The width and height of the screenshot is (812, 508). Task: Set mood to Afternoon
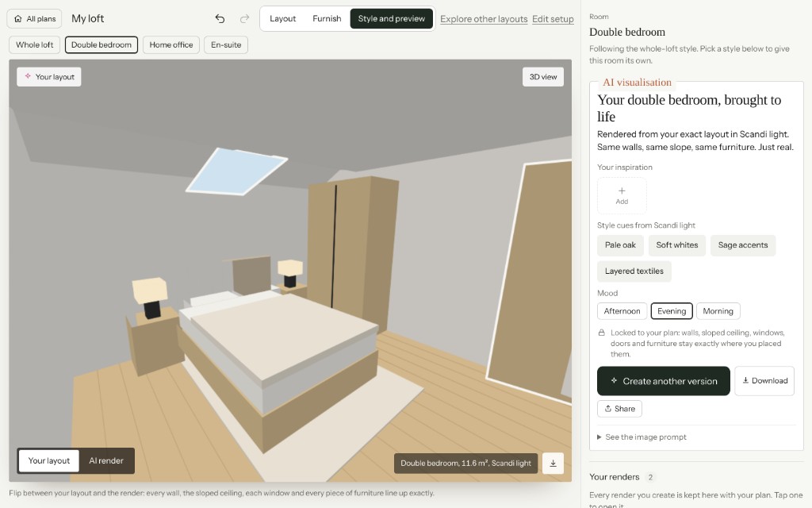(x=622, y=311)
